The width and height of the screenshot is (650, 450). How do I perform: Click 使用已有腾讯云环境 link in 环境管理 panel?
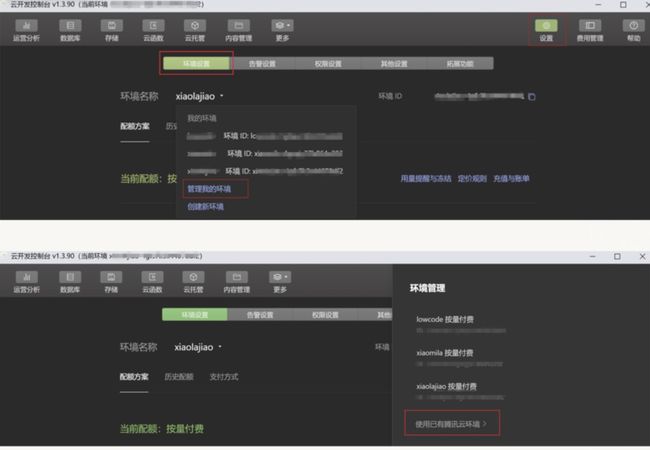coord(451,424)
